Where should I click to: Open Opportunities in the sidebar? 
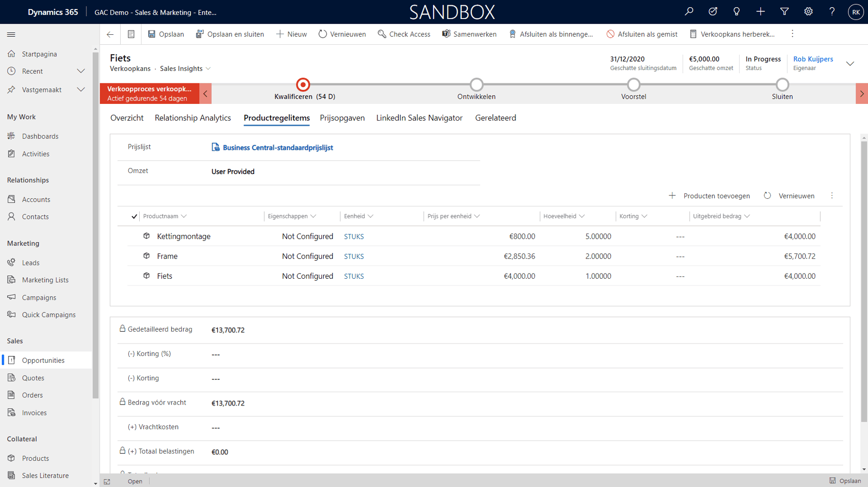pos(46,360)
